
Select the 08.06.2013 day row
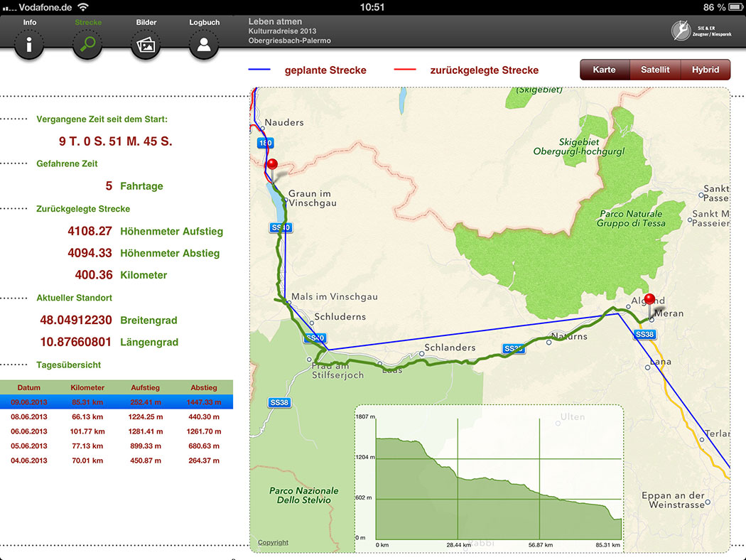(117, 416)
